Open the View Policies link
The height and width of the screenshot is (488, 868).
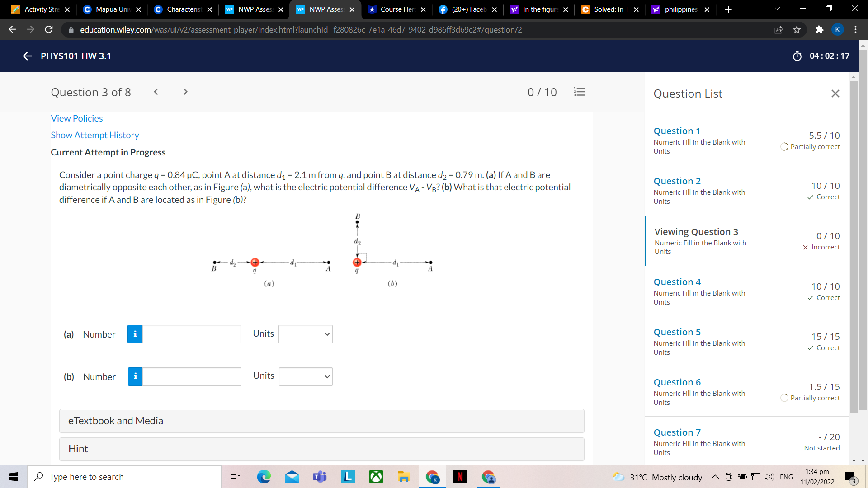[76, 118]
